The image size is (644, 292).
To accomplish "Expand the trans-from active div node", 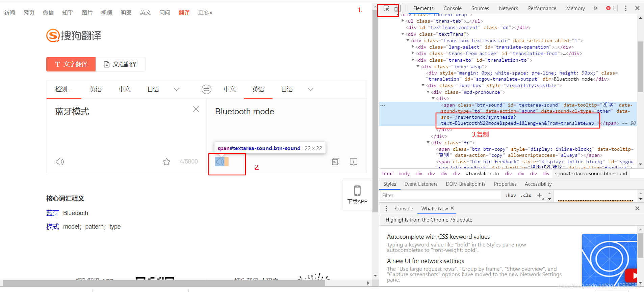I will (x=413, y=53).
